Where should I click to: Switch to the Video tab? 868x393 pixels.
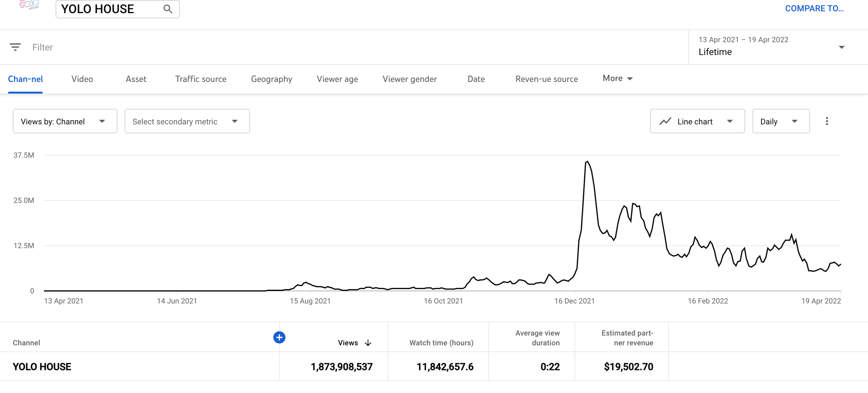click(82, 79)
